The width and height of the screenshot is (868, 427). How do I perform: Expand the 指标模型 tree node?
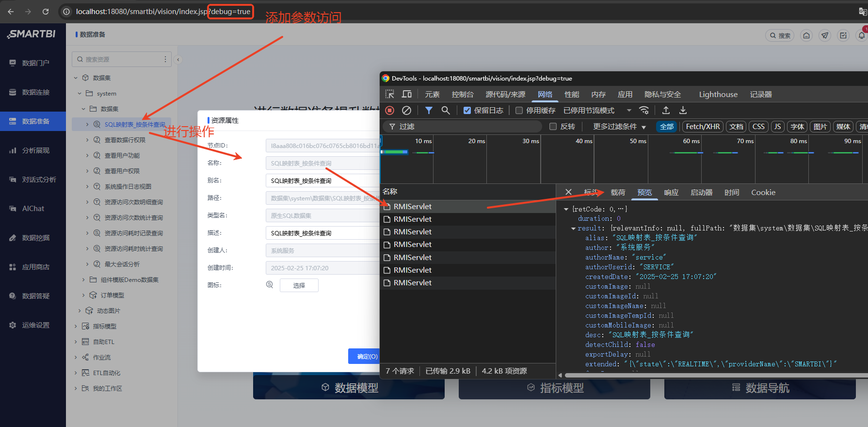click(x=76, y=326)
